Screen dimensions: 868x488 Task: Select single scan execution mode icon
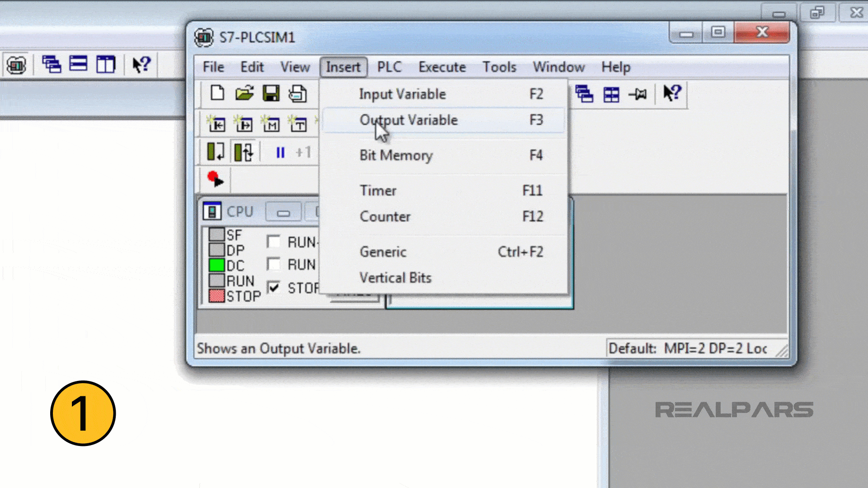[x=216, y=152]
